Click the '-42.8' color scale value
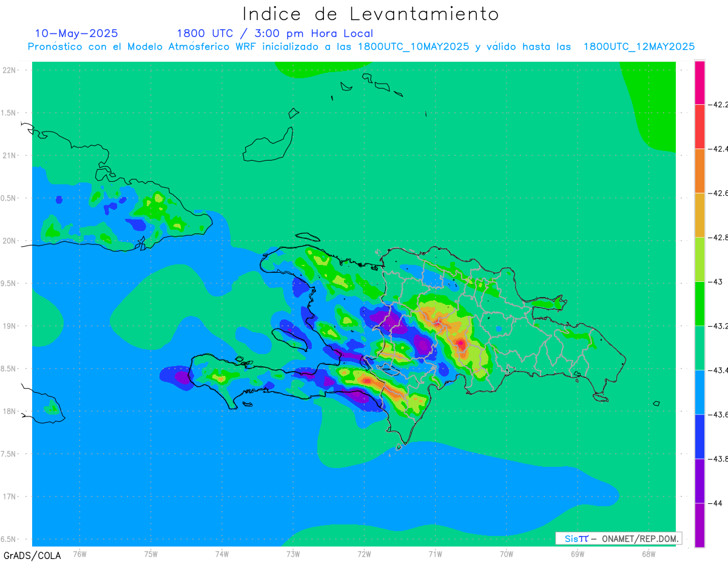 coord(718,237)
